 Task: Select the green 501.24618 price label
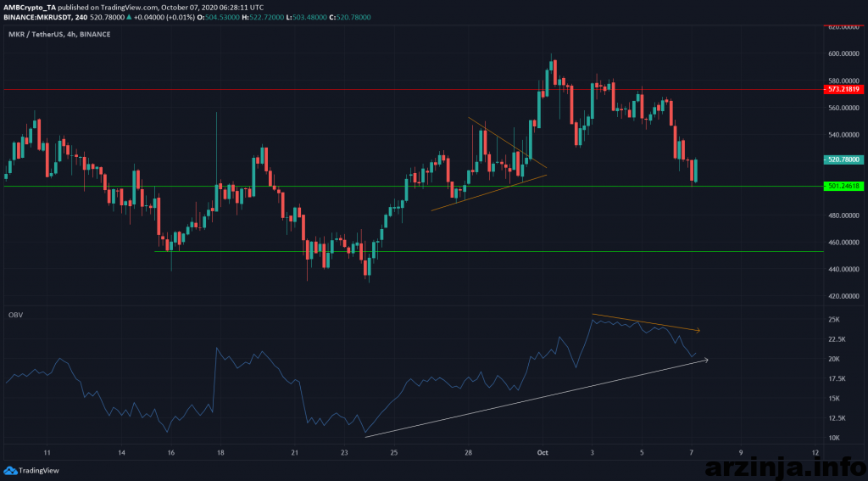coord(843,186)
